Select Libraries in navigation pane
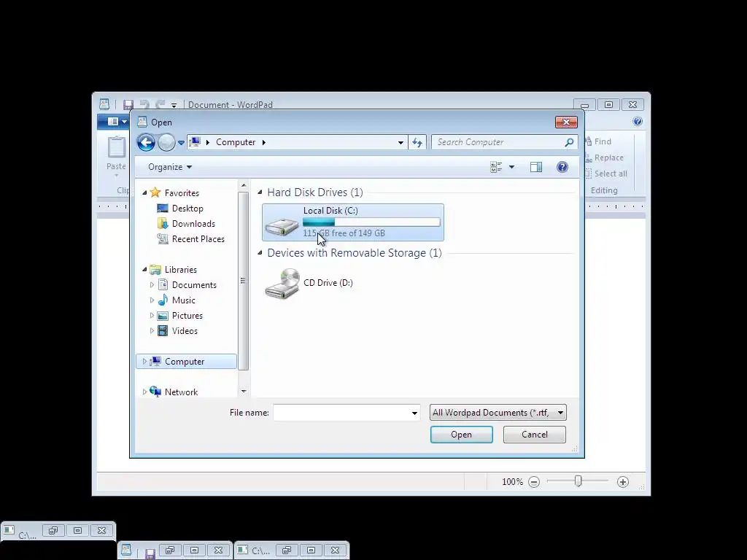This screenshot has width=747, height=560. [181, 270]
